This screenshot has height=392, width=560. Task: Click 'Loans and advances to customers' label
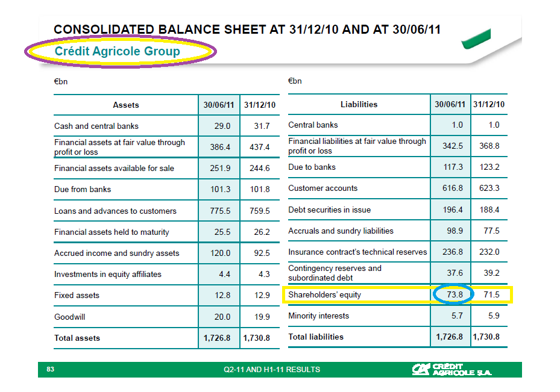[x=115, y=211]
